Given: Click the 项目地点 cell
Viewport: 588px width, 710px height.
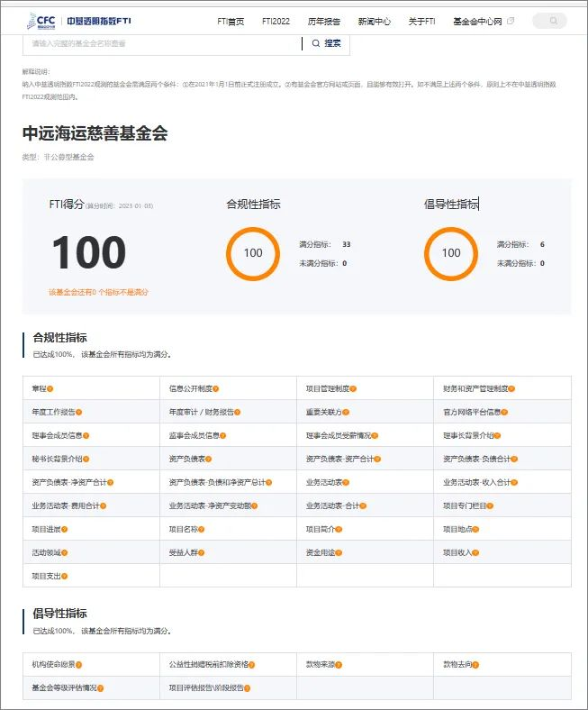Looking at the screenshot, I should point(502,529).
